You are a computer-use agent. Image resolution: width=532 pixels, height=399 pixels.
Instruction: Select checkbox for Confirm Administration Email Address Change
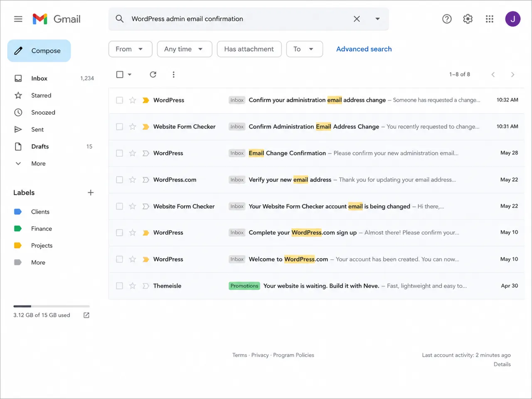(120, 127)
